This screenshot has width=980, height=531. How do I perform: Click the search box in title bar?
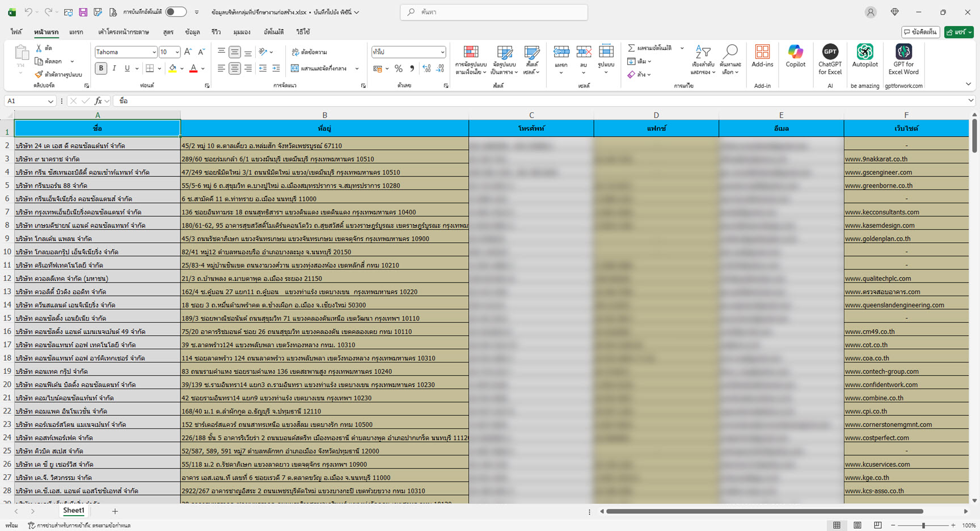click(x=493, y=12)
